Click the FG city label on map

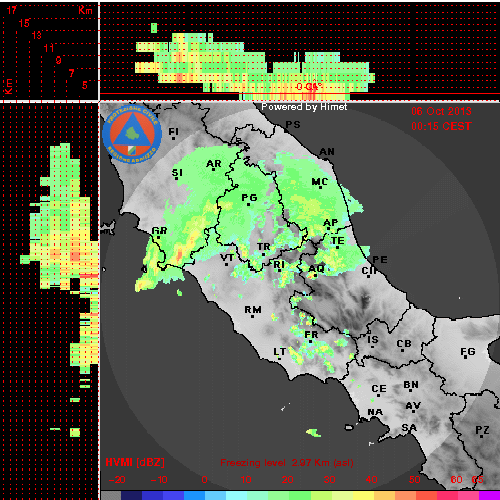coord(468,352)
